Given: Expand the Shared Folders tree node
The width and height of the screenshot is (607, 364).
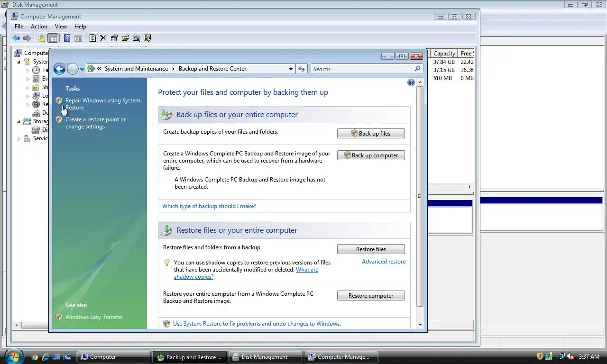Looking at the screenshot, I should (x=28, y=87).
